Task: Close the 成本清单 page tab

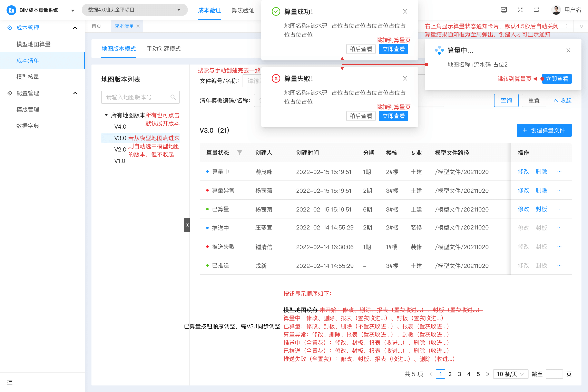Action: tap(138, 26)
